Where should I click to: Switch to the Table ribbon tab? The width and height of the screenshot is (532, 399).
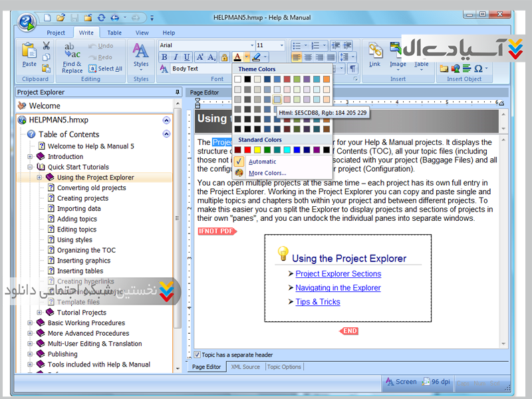tap(114, 33)
